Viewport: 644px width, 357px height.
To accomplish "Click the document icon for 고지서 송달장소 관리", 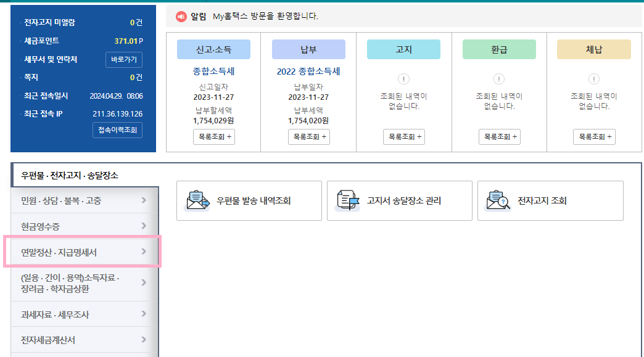I will click(347, 199).
